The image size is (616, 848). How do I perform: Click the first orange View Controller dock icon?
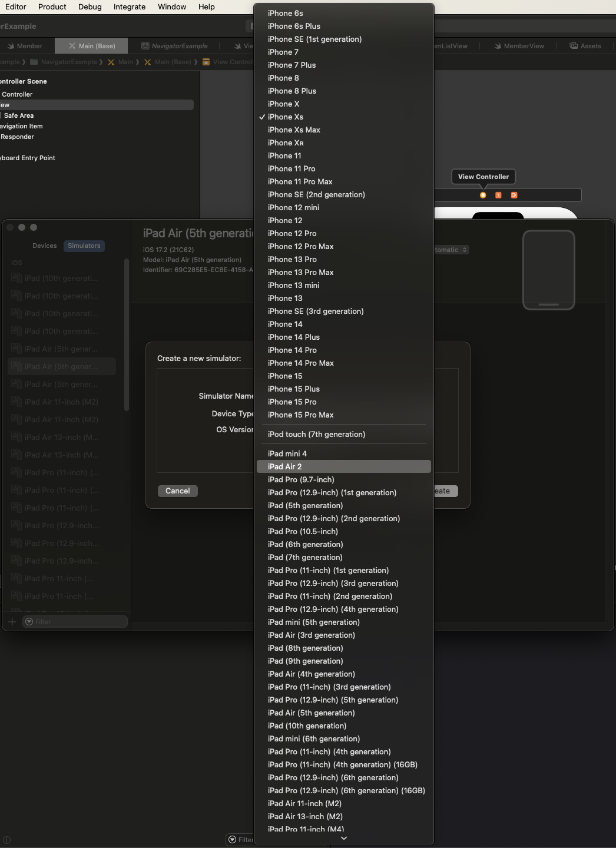pyautogui.click(x=483, y=195)
